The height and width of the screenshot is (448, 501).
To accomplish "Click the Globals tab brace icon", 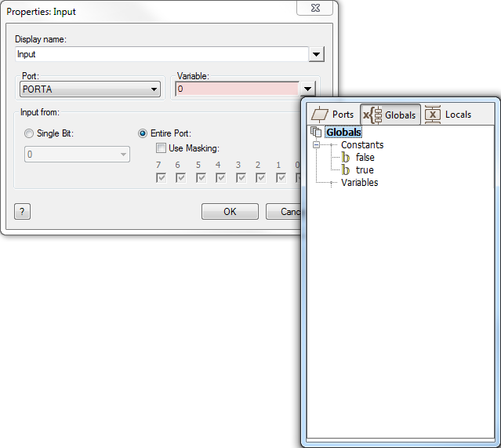I will tap(372, 115).
